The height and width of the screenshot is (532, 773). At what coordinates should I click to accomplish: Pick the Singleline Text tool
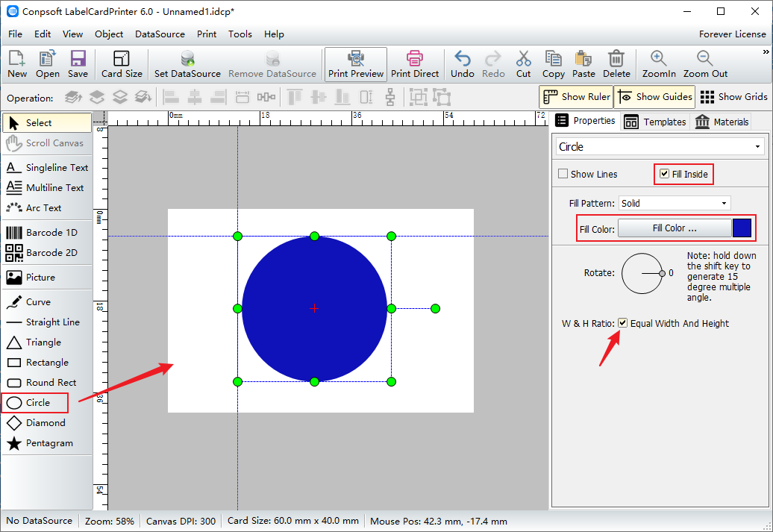click(x=47, y=168)
